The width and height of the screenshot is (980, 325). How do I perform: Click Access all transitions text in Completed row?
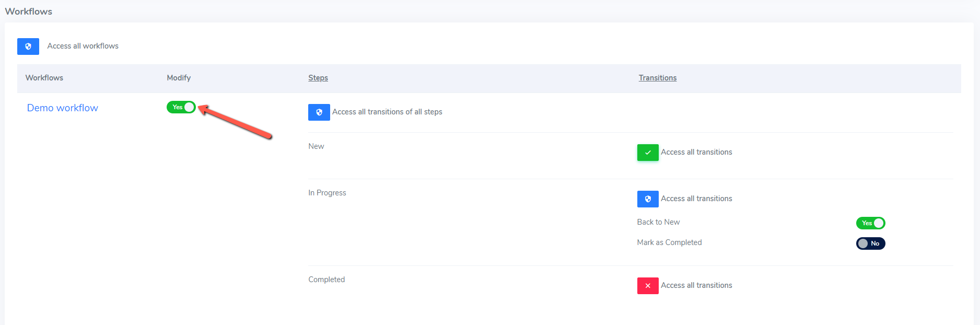tap(696, 285)
